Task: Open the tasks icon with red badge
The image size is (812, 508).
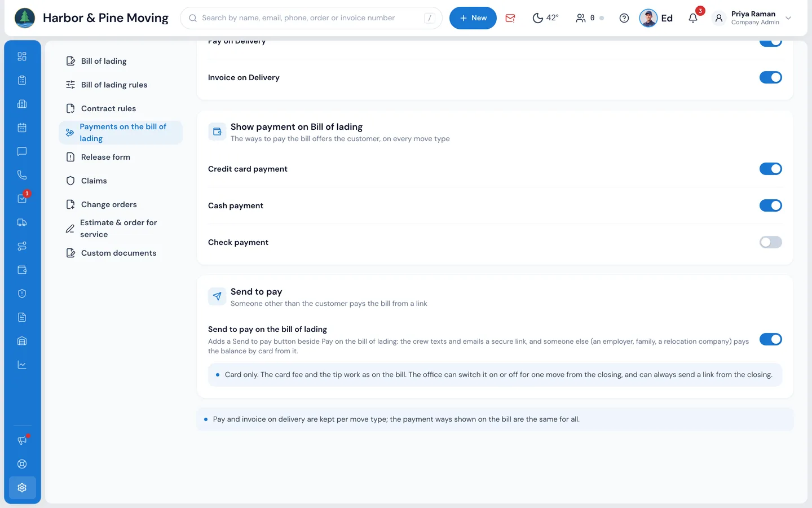Action: tap(22, 199)
